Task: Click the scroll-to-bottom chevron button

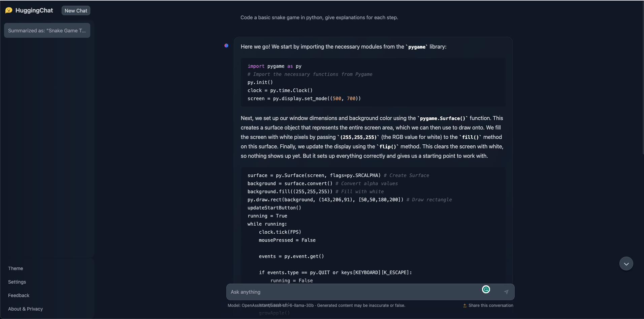Action: [x=626, y=264]
